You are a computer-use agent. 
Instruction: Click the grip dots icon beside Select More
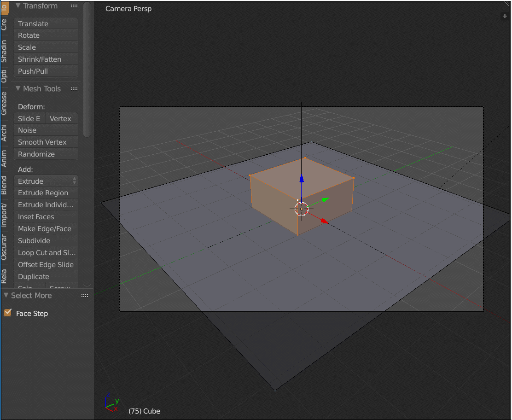pyautogui.click(x=85, y=295)
